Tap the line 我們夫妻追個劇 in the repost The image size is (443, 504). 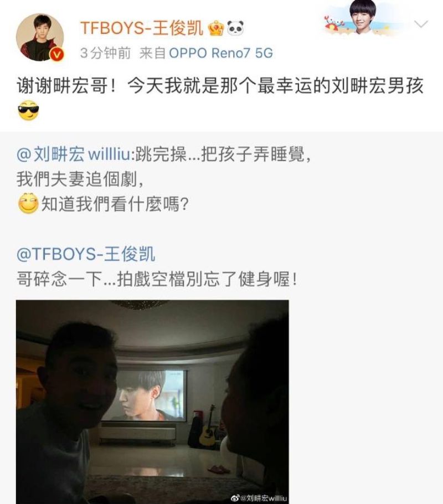(x=80, y=179)
